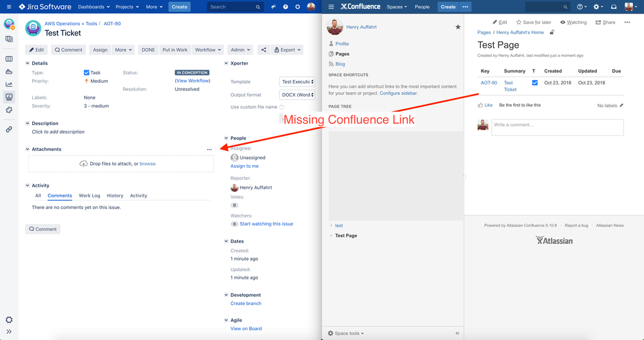Switch to the History tab
The image size is (644, 340).
click(115, 195)
